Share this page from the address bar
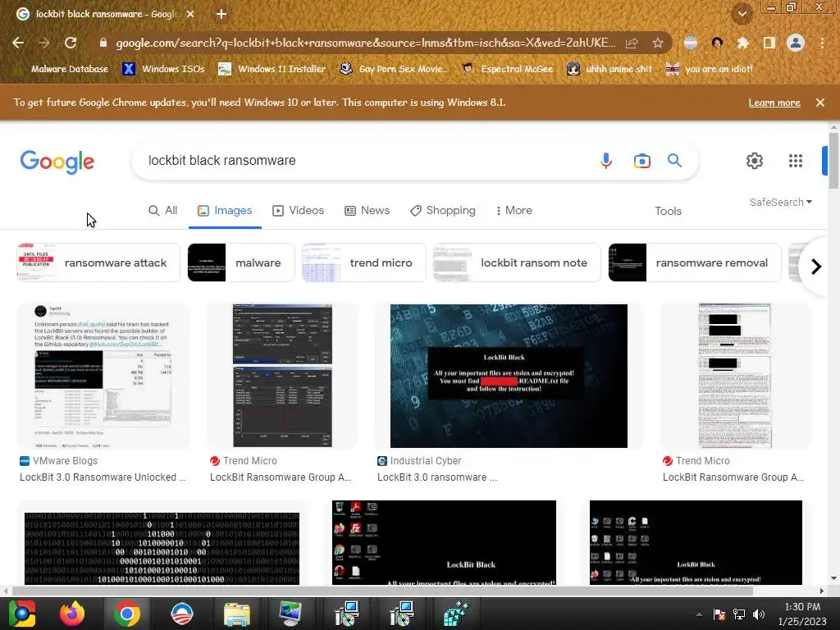 [632, 43]
